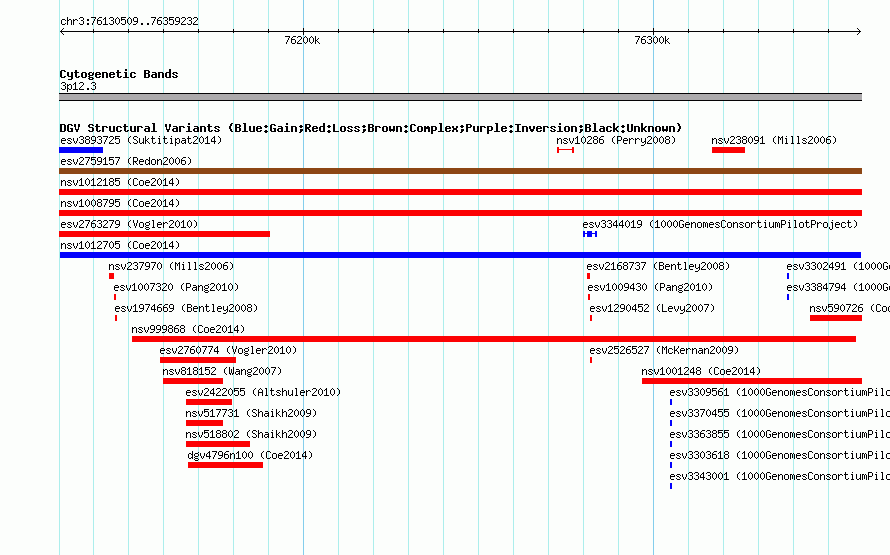Select esv1009430 (Pang2010) variant

[x=650, y=287]
